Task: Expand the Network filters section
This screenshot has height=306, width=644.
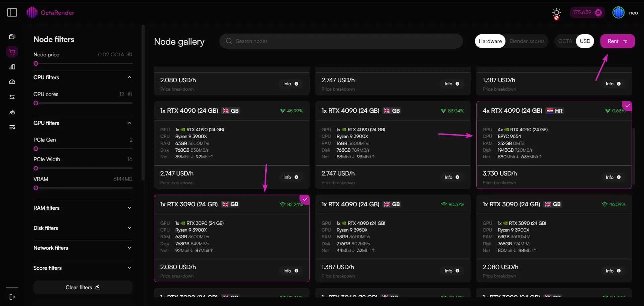Action: click(x=129, y=248)
